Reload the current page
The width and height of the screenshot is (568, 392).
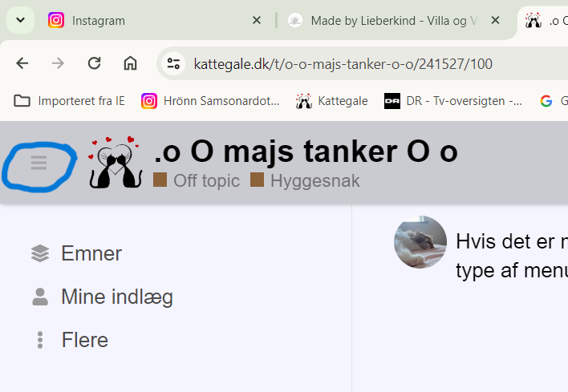click(x=94, y=63)
